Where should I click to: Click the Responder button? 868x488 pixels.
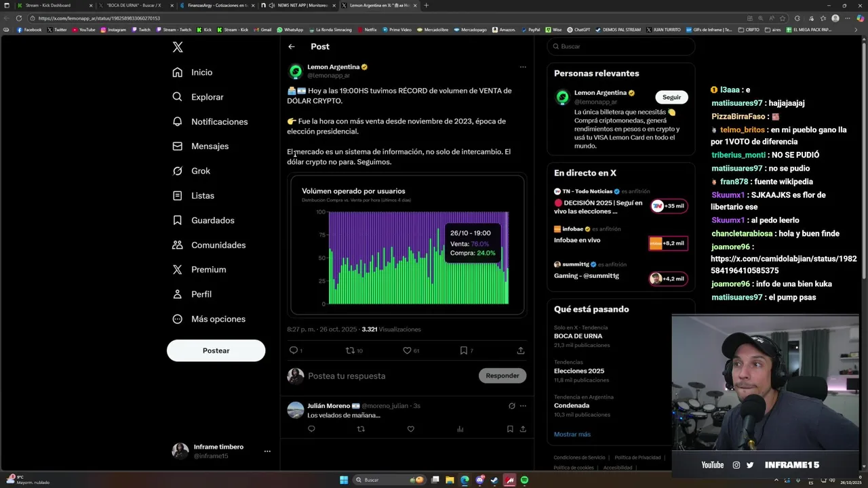click(502, 375)
